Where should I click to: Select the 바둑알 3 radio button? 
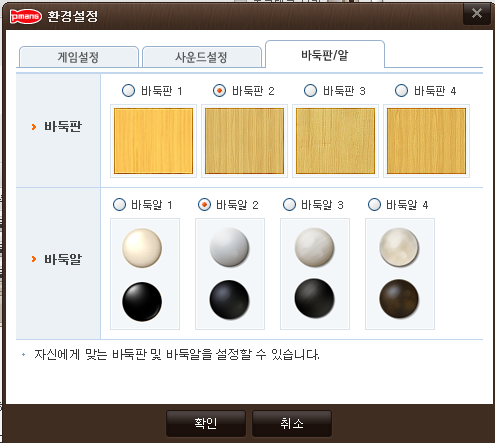pos(289,204)
